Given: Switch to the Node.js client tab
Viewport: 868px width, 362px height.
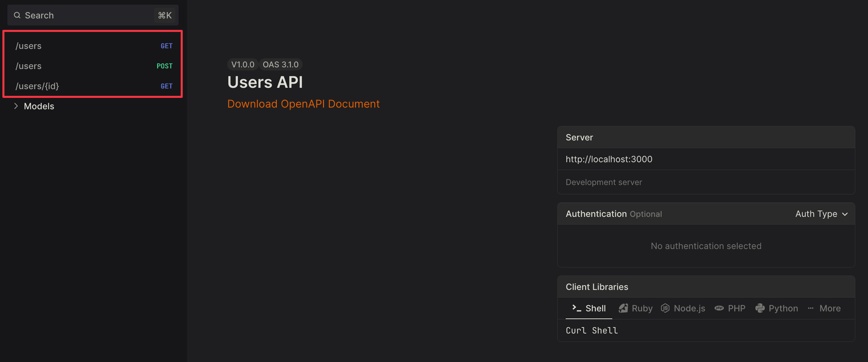Looking at the screenshot, I should (683, 308).
